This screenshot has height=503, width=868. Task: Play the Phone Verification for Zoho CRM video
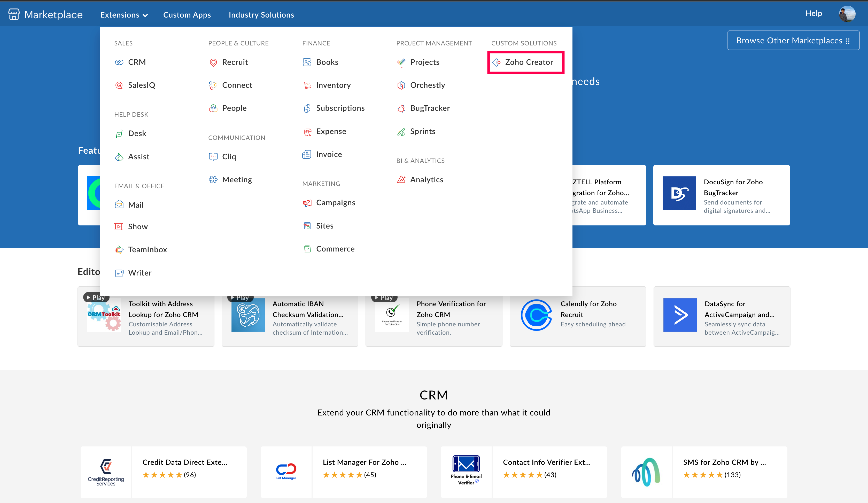point(384,297)
